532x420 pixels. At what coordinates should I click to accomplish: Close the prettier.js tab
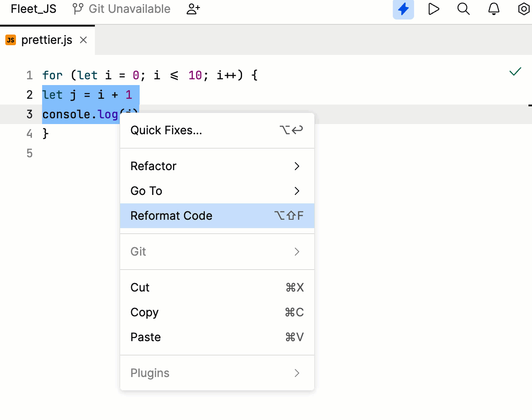(83, 40)
